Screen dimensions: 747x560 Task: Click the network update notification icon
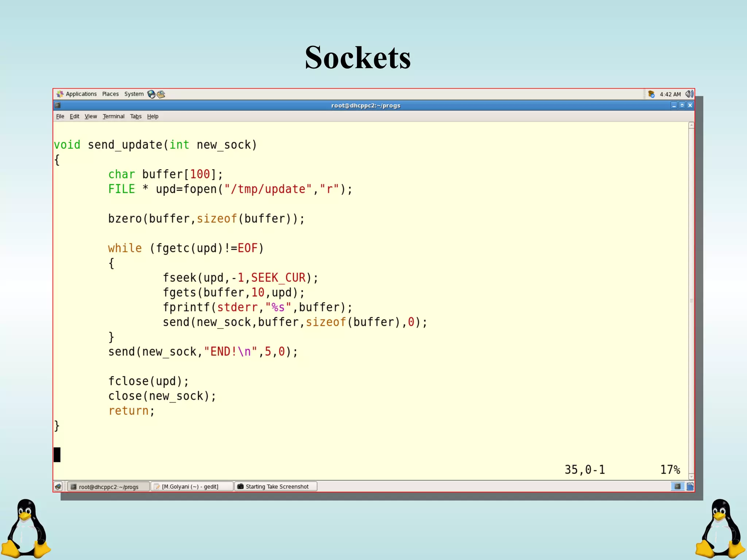coord(651,94)
